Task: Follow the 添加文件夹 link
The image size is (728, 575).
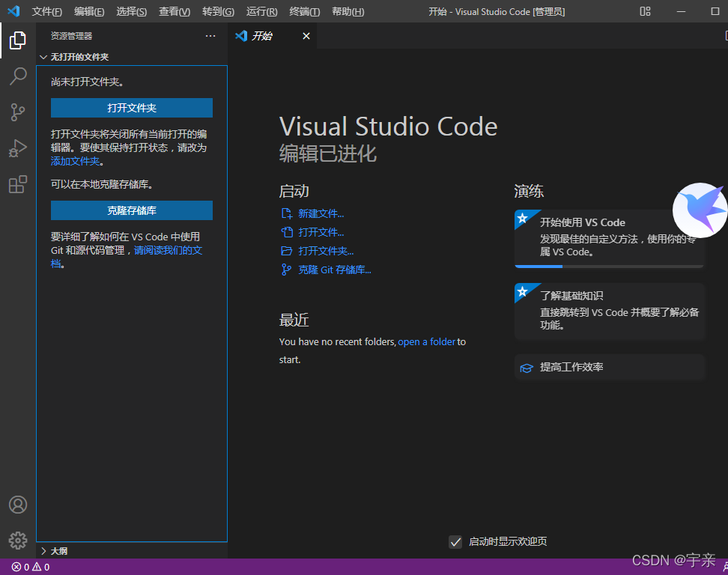Action: coord(75,161)
